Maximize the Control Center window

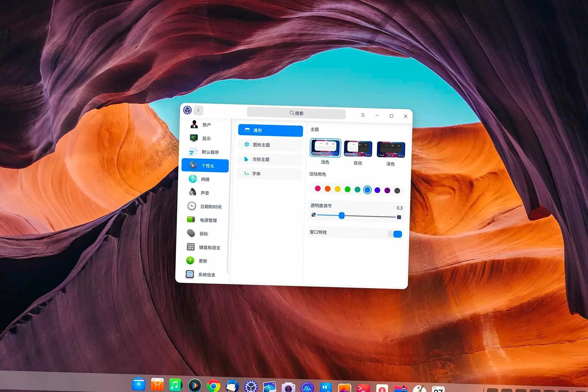[x=391, y=116]
